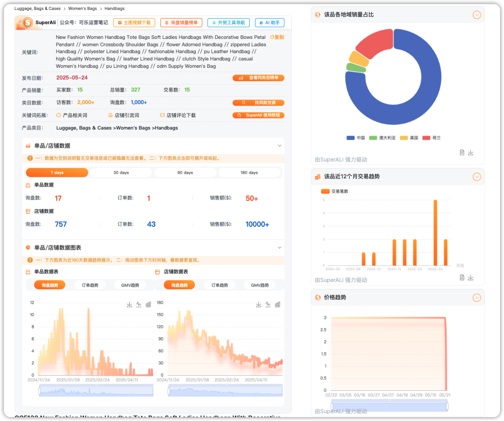Collapse the 单品/店铺数据 section
The width and height of the screenshot is (504, 421).
tap(280, 146)
